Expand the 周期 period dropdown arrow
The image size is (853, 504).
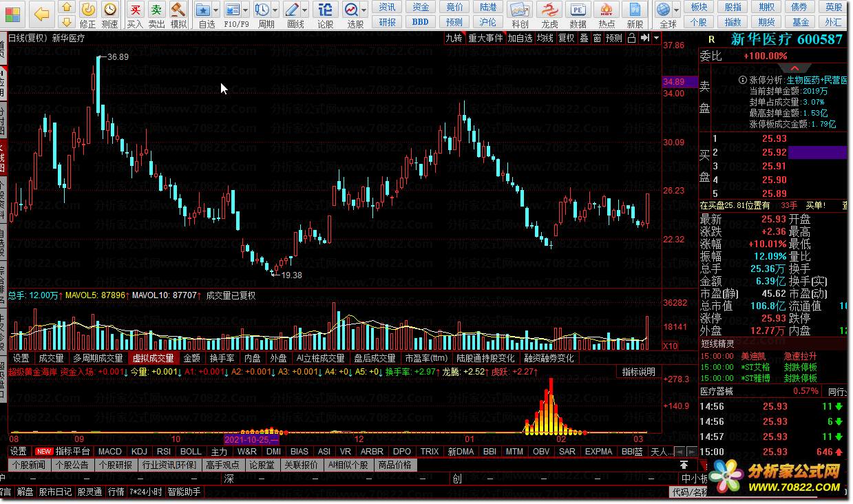(x=275, y=10)
